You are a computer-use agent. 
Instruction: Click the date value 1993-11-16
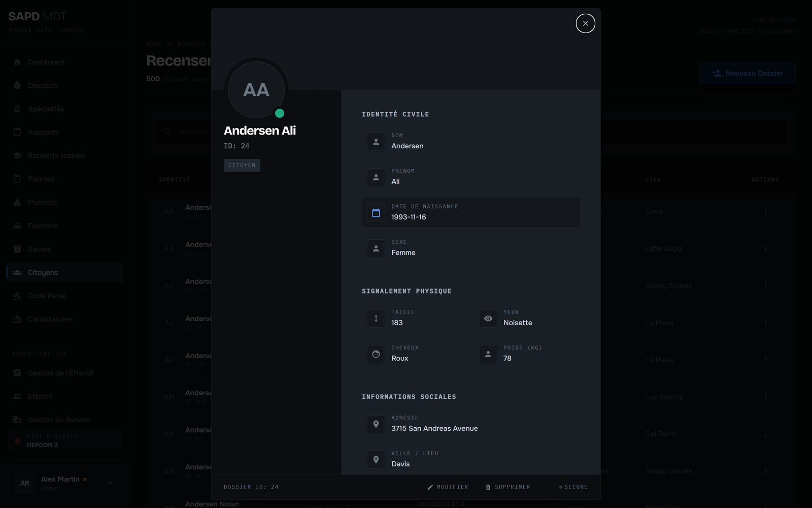(409, 217)
